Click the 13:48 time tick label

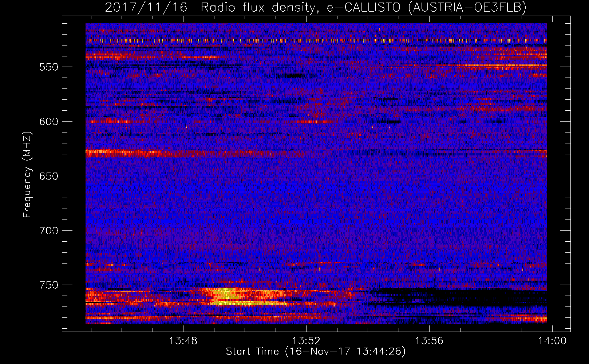click(x=183, y=341)
